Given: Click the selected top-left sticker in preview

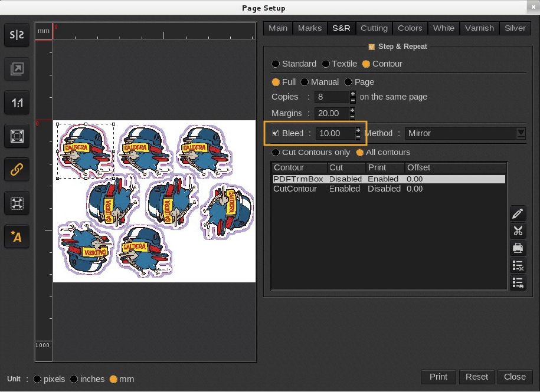Looking at the screenshot, I should (x=86, y=151).
